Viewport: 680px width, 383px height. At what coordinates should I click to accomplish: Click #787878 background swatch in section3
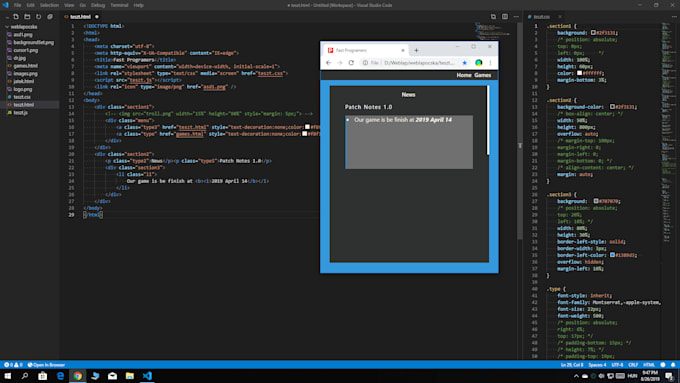pos(596,201)
